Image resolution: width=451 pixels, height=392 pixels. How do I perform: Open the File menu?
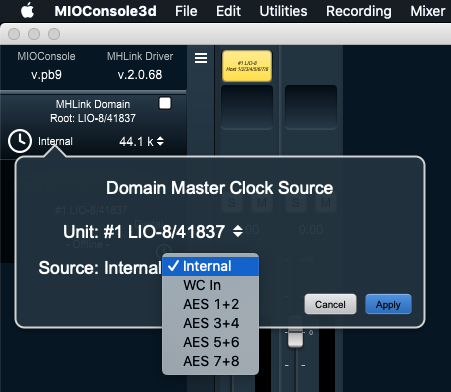pyautogui.click(x=186, y=11)
